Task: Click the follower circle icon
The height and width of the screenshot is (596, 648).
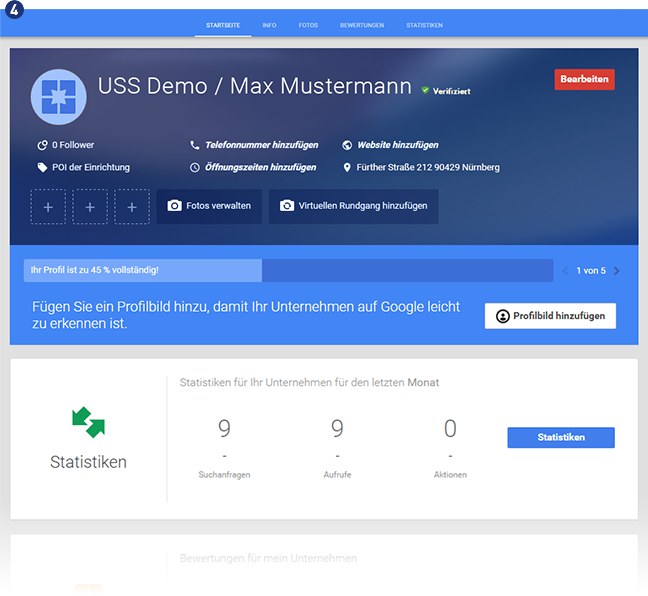Action: [42, 145]
